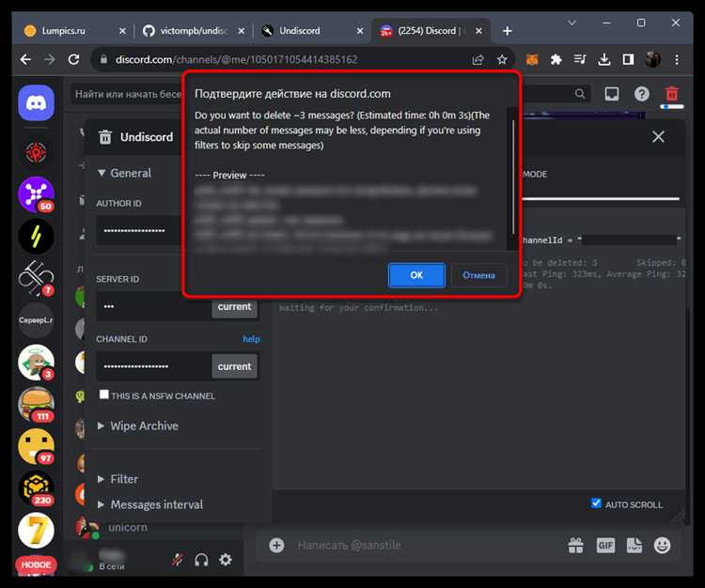The width and height of the screenshot is (705, 588).
Task: Switch to the Undiscord browser tab
Action: coord(312,31)
